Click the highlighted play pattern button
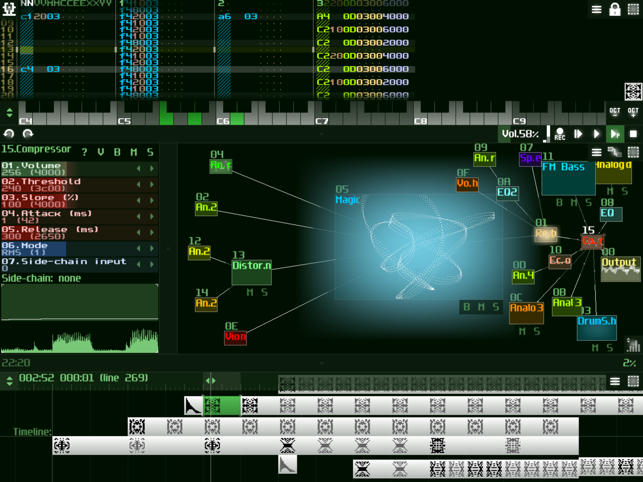Viewport: 643px width, 482px height. coord(615,134)
